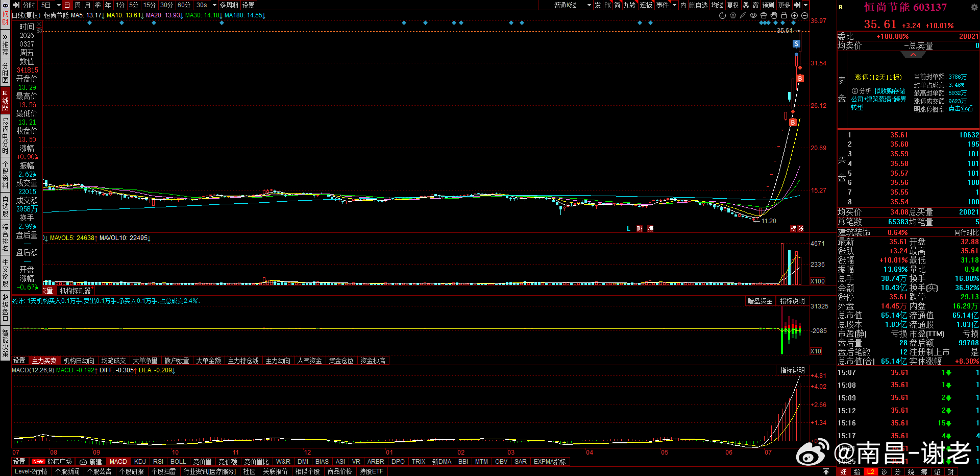
Task: Open the stock panel settings gear next to 603137
Action: tap(974, 7)
